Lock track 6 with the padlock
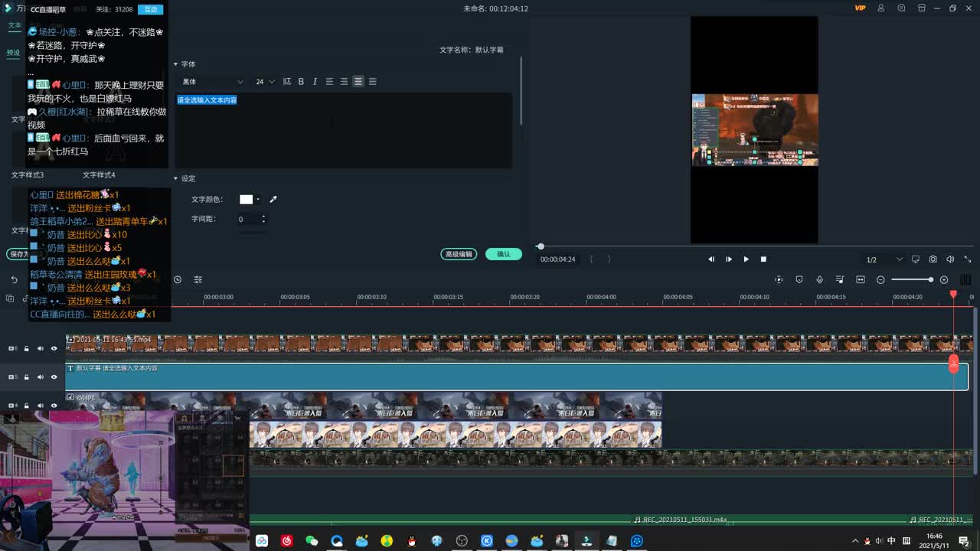980x551 pixels. [27, 349]
